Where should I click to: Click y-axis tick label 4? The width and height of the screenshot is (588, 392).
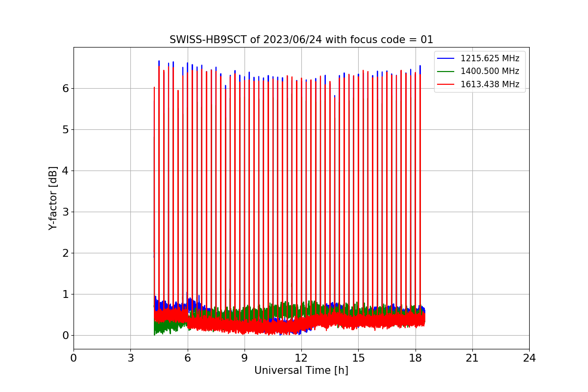[65, 171]
